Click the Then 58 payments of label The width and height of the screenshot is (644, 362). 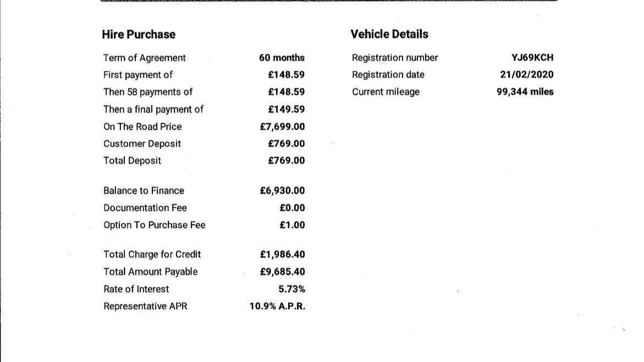pos(148,92)
